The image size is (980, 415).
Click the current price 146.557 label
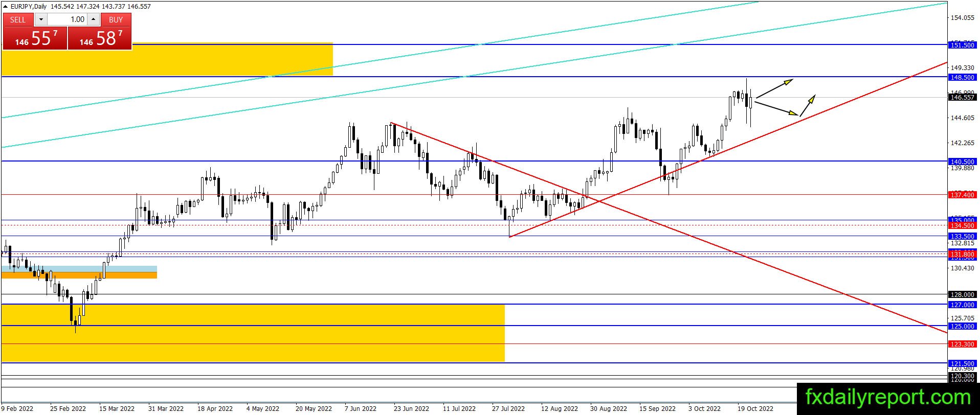pos(962,97)
